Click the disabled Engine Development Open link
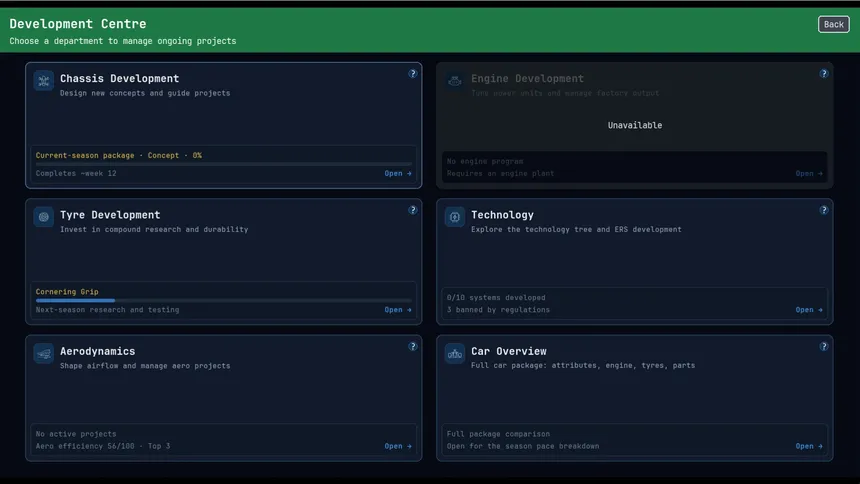The width and height of the screenshot is (860, 484). 809,173
